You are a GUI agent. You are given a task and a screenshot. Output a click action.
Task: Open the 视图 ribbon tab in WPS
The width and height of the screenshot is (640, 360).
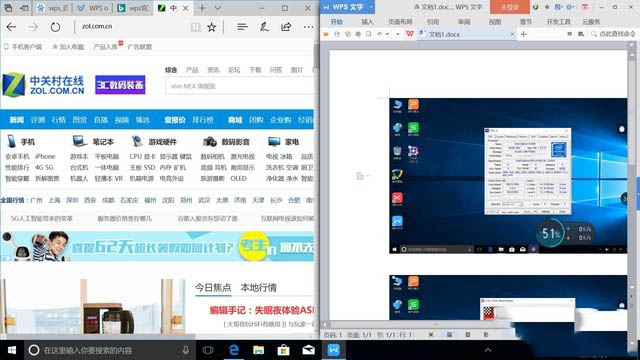click(495, 22)
